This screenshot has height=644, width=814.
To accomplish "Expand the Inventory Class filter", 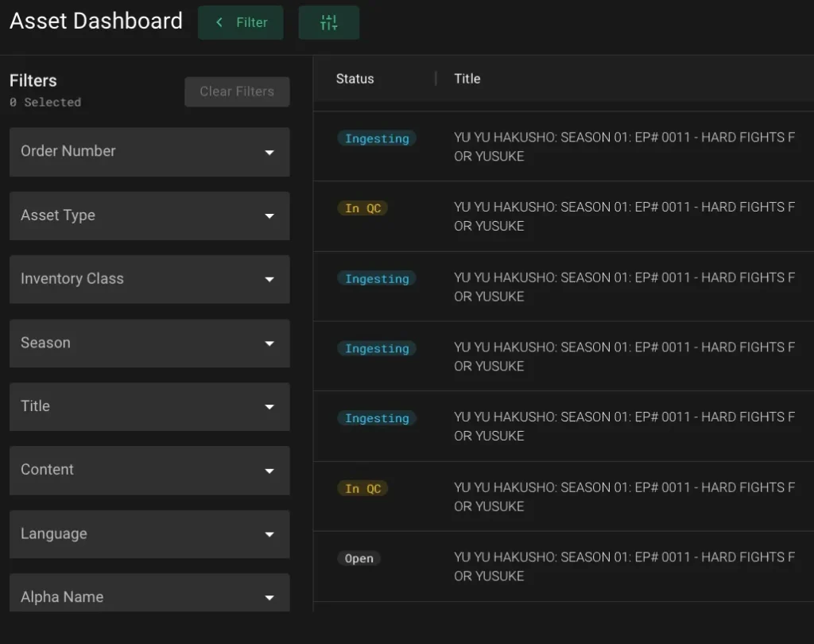I will click(149, 279).
